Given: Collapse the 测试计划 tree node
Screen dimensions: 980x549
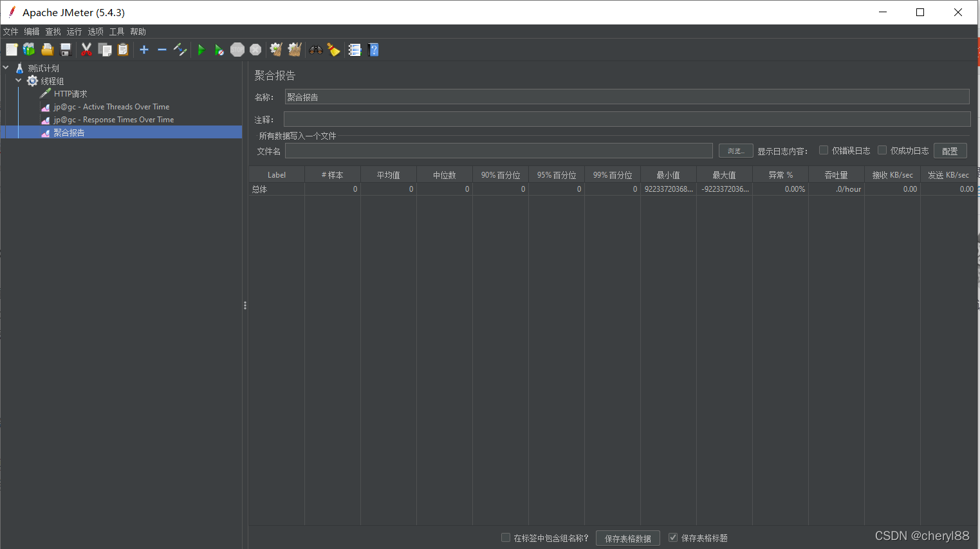Looking at the screenshot, I should [6, 68].
